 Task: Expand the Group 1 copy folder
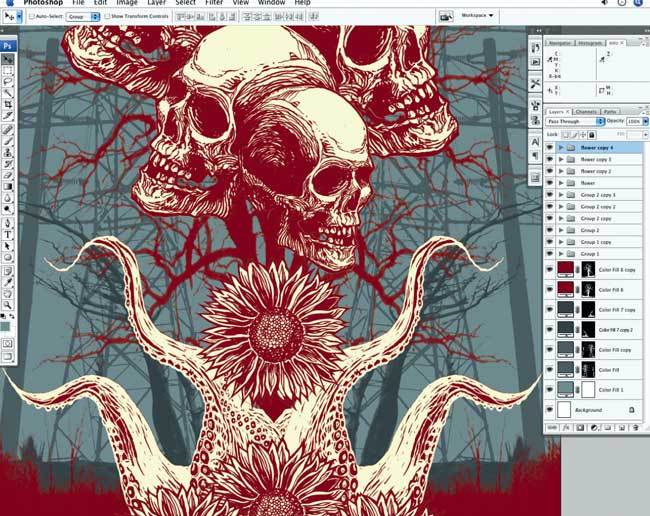click(561, 242)
